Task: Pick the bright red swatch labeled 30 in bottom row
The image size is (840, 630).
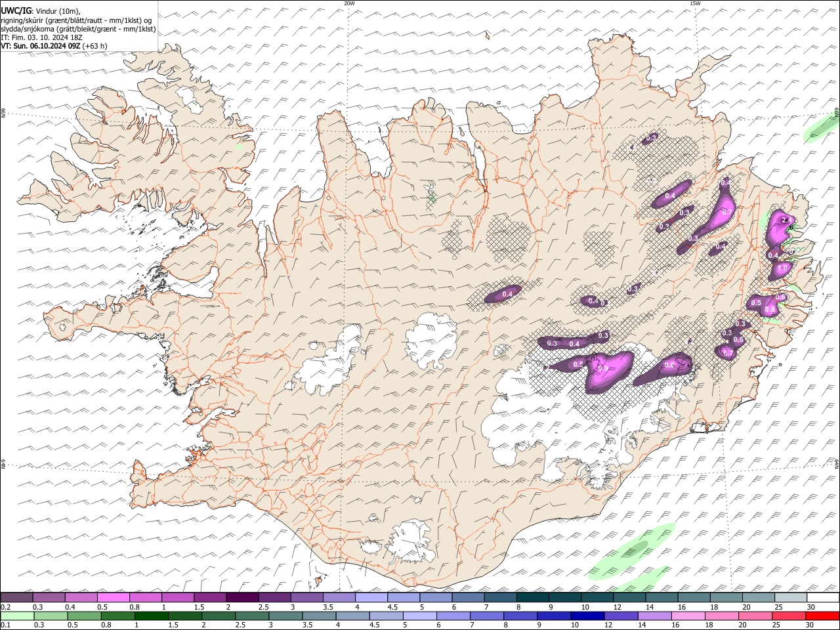Action: point(822,616)
